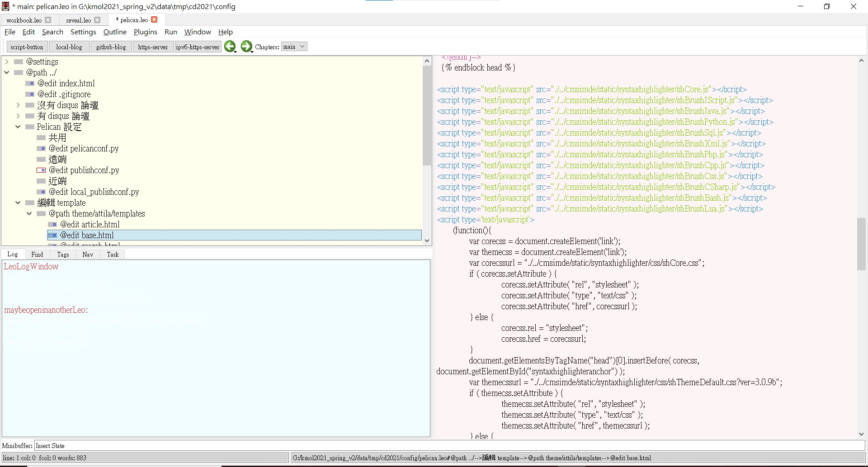Click node icon of @edit base.html
The width and height of the screenshot is (868, 467).
52,235
